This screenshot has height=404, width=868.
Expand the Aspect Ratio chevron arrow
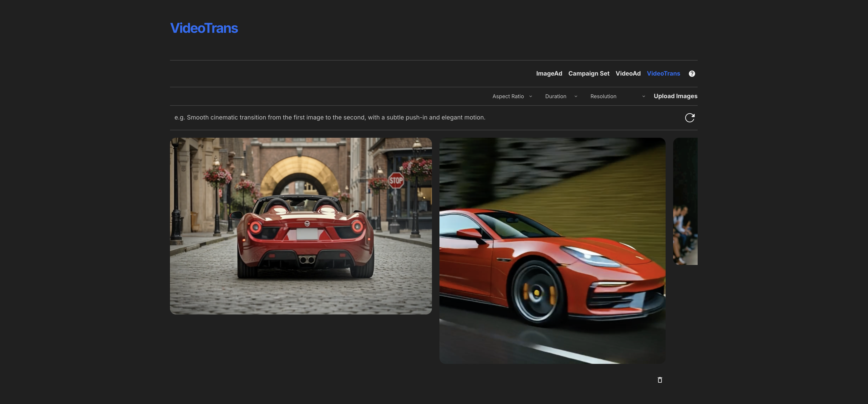[531, 96]
